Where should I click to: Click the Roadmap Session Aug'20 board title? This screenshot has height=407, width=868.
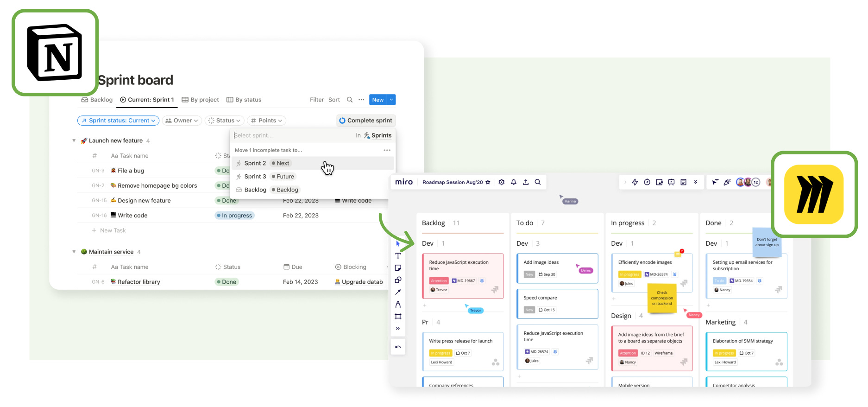tap(453, 182)
